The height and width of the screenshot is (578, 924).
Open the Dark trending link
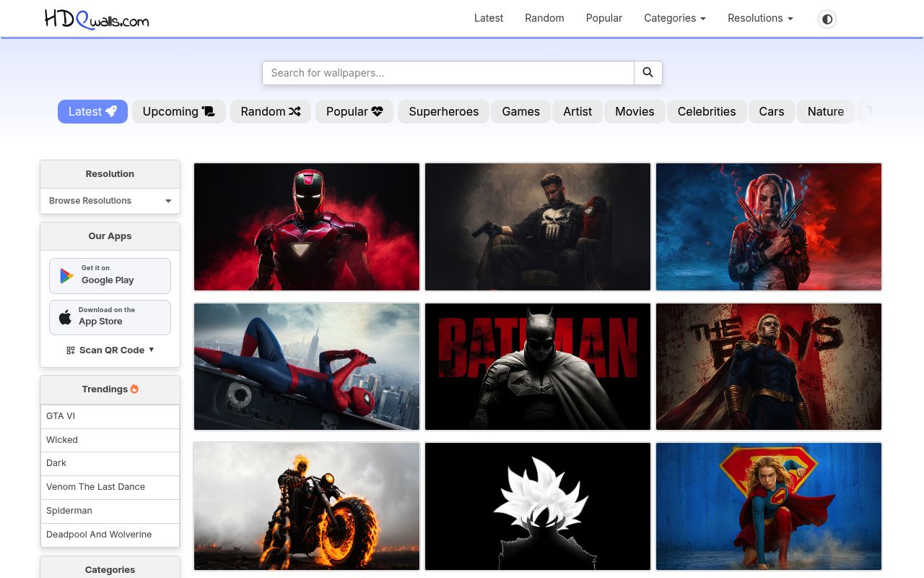(110, 463)
